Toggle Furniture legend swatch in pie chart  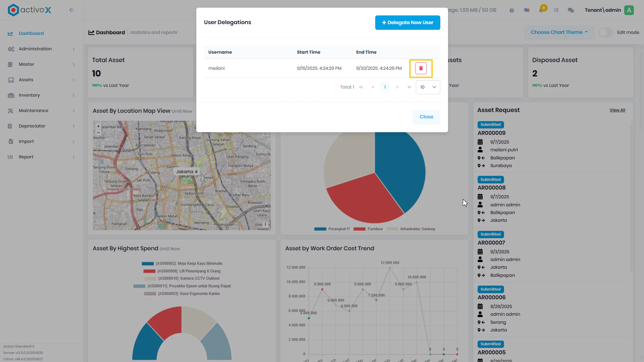[x=359, y=229]
